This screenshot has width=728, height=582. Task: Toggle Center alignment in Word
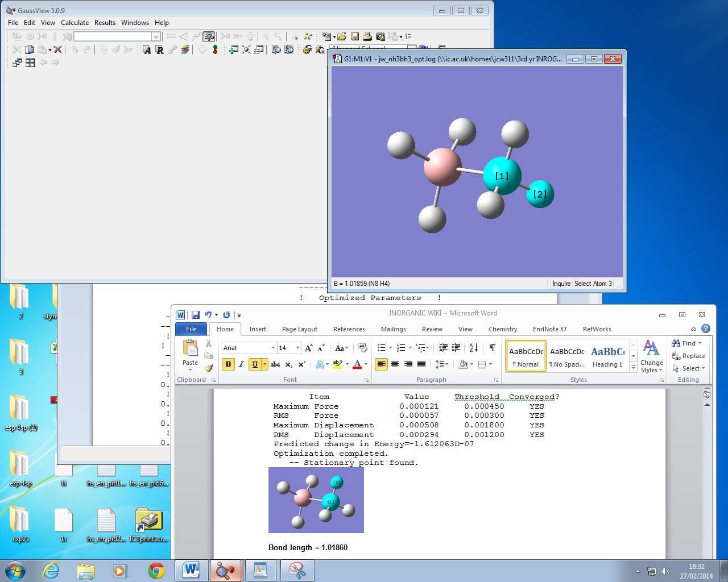click(395, 364)
